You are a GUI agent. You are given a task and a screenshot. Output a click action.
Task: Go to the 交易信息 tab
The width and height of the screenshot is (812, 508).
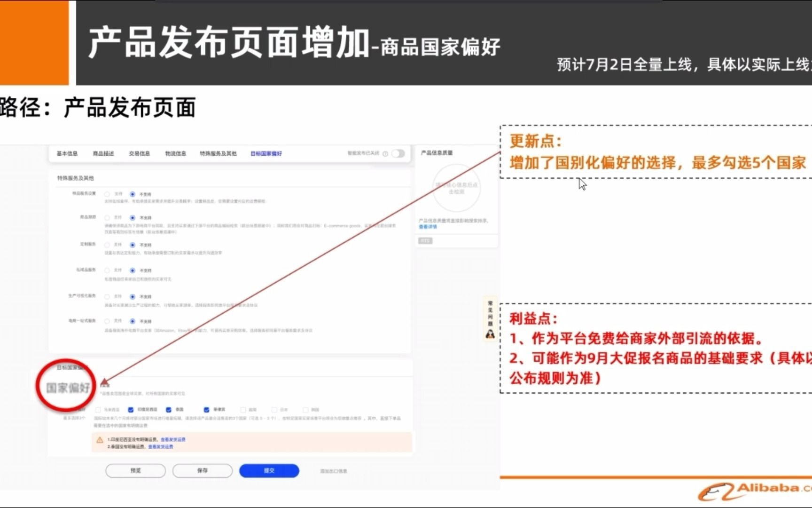(x=140, y=153)
